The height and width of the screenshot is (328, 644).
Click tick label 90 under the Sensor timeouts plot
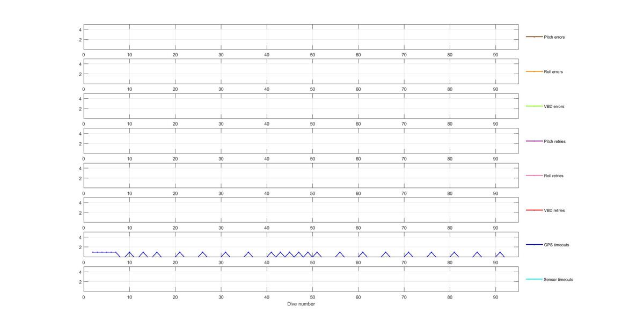coord(495,297)
